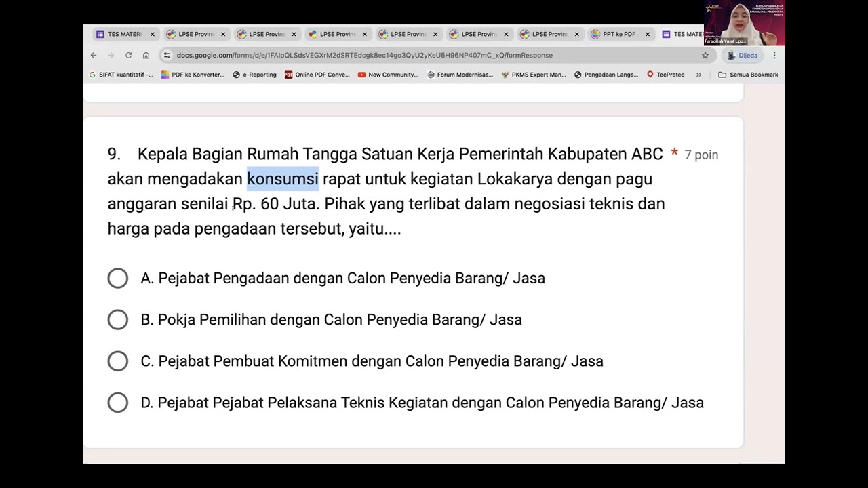Screen dimensions: 868x488
Task: Expand hidden bookmarks chevron
Action: click(698, 75)
